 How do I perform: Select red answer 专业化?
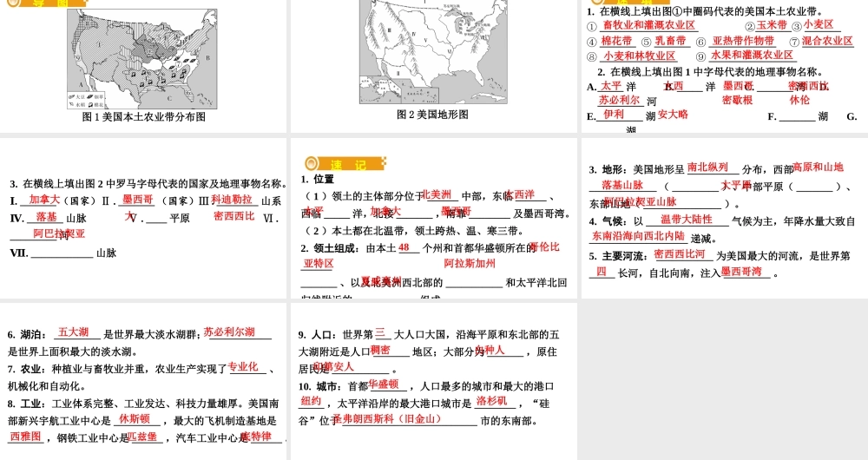(x=243, y=366)
